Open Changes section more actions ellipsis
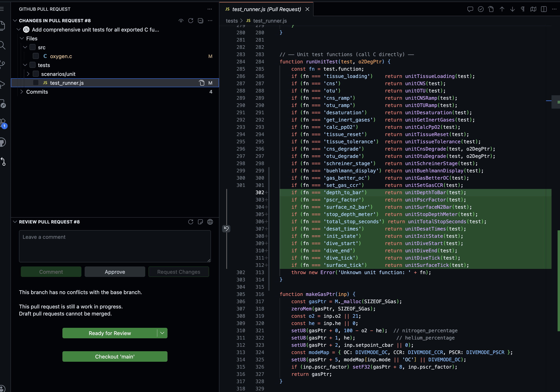This screenshot has width=560, height=392. [210, 21]
